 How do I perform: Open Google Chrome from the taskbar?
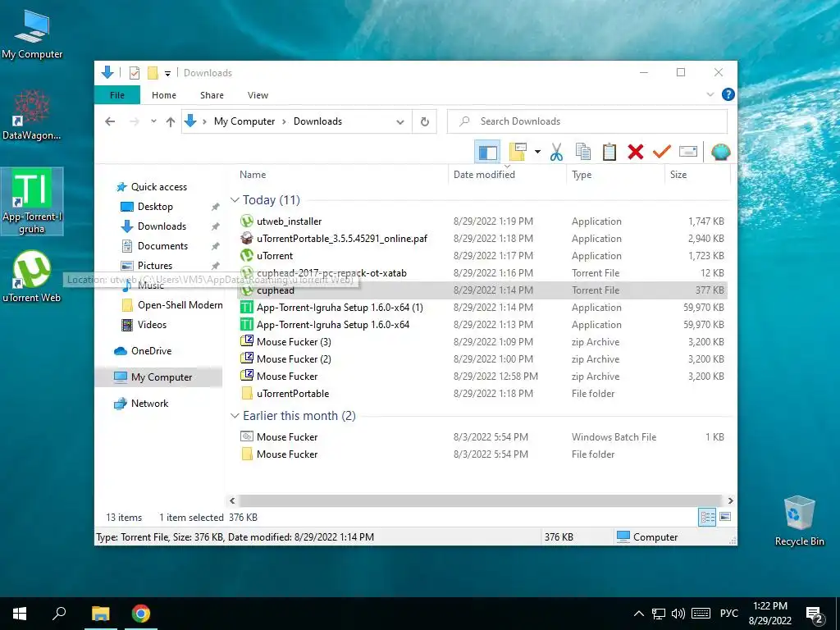[141, 614]
